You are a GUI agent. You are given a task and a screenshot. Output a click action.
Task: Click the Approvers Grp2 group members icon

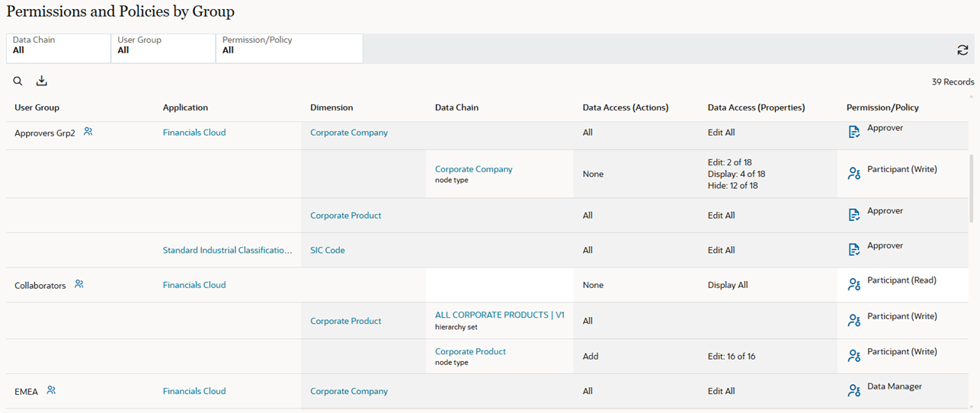coord(88,132)
